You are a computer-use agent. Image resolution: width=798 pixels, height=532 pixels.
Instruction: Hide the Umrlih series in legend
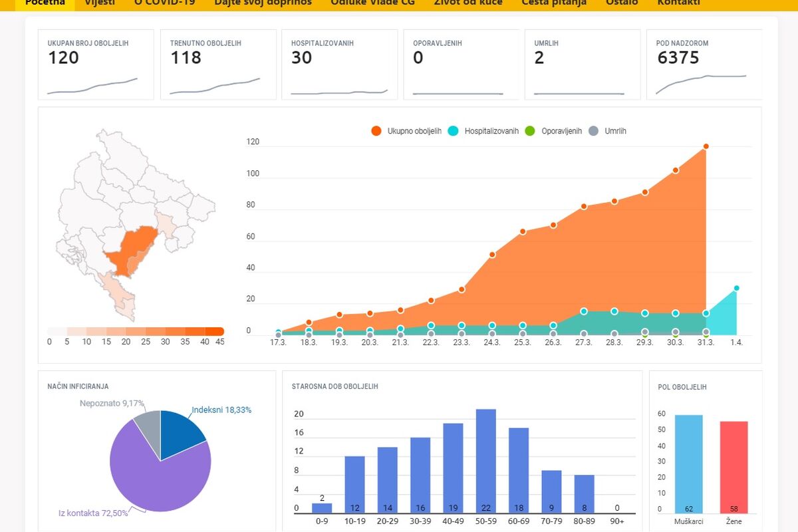608,131
